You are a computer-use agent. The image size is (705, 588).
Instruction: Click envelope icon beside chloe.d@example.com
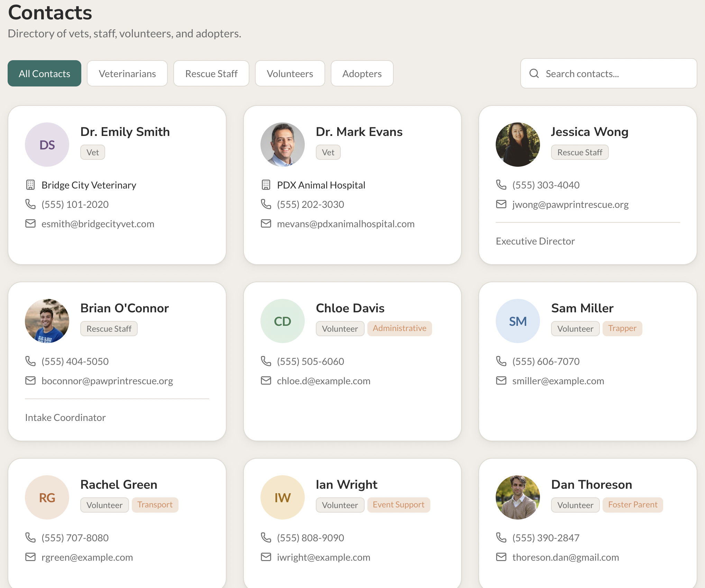coord(266,380)
